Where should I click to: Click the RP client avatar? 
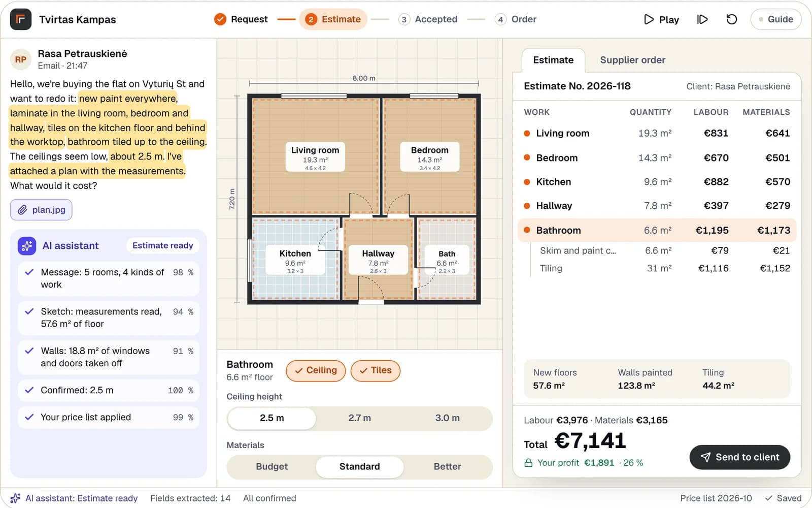pyautogui.click(x=21, y=59)
